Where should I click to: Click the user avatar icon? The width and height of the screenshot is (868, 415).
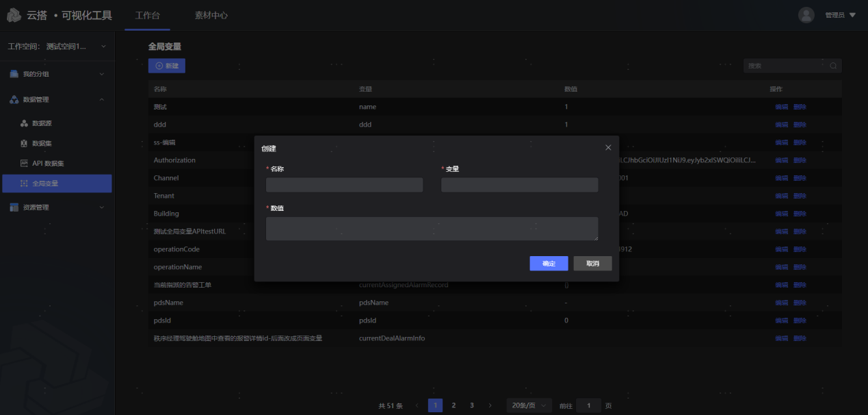[x=806, y=15]
